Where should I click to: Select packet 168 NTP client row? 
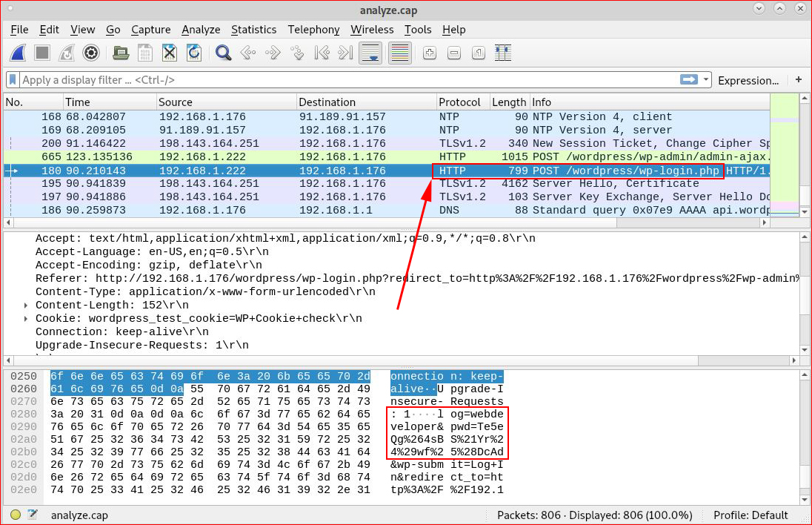click(x=387, y=116)
